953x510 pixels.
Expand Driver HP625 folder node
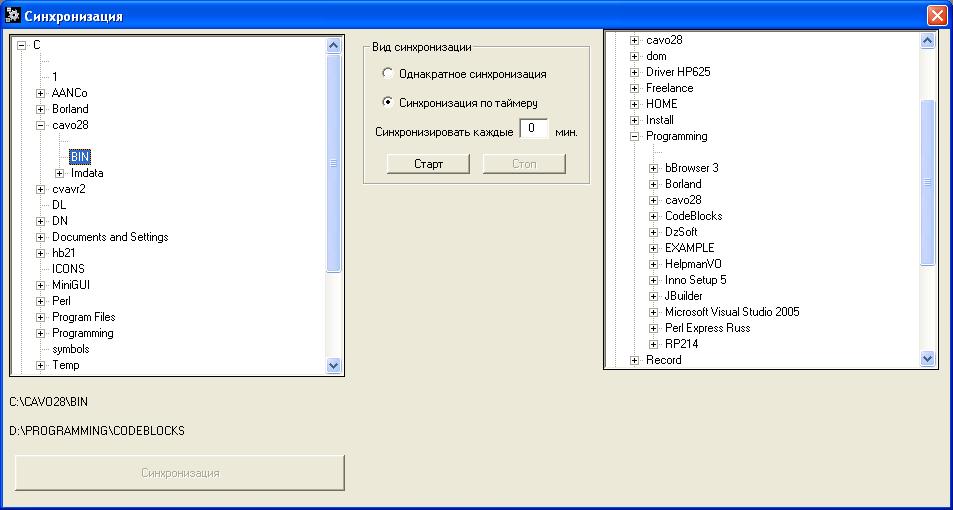(x=635, y=72)
